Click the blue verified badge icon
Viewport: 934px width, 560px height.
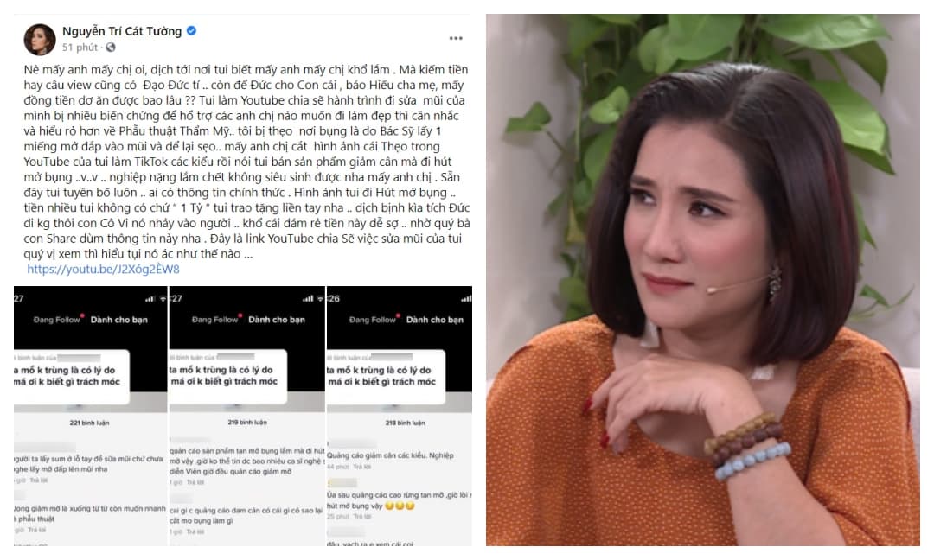192,30
